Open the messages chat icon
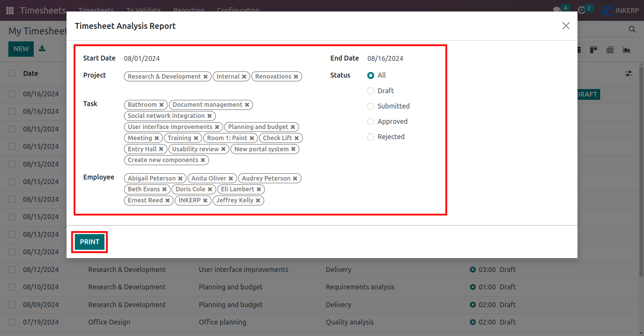The height and width of the screenshot is (336, 644). (x=557, y=10)
